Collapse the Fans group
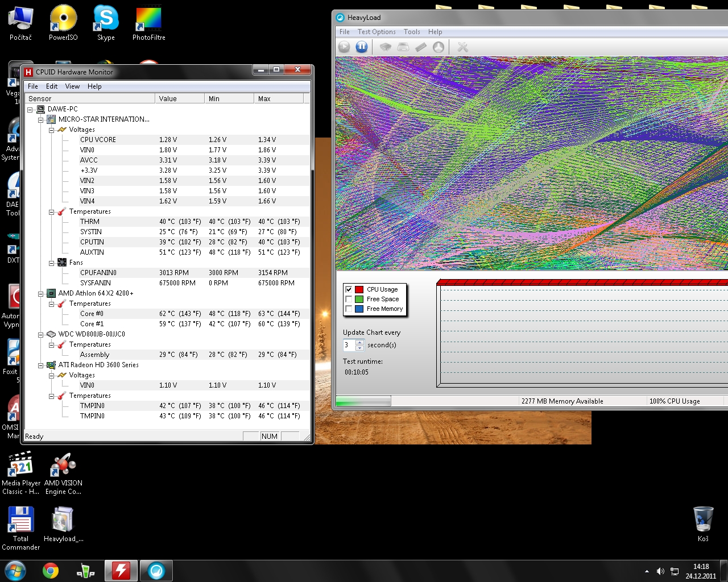The width and height of the screenshot is (728, 582). (52, 263)
